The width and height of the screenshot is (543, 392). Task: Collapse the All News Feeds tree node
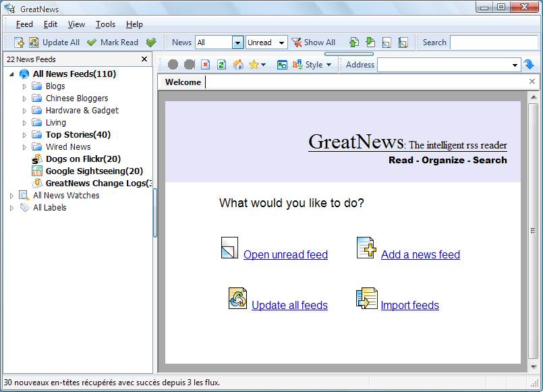point(11,74)
